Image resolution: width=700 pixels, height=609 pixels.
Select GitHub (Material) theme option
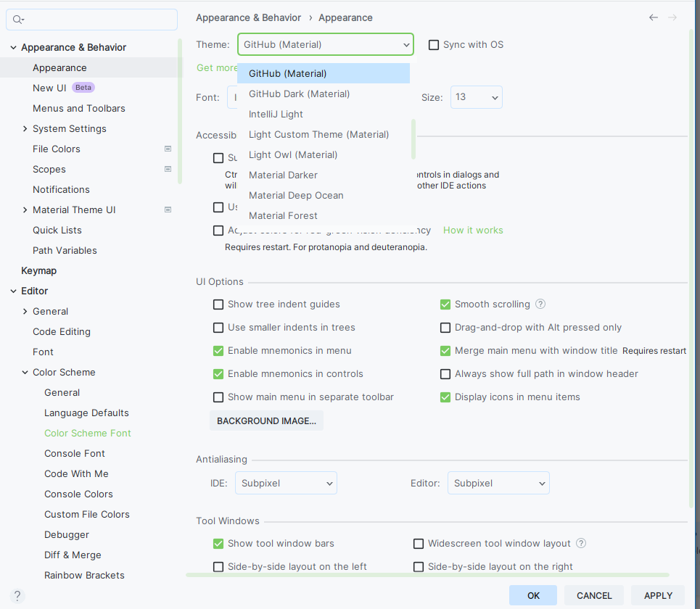(324, 73)
